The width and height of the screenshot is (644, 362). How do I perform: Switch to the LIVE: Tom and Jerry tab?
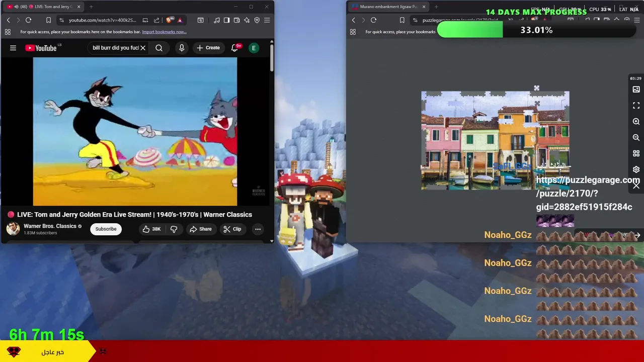44,7
